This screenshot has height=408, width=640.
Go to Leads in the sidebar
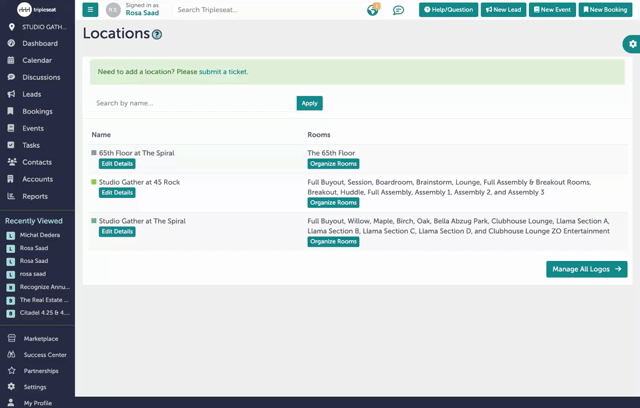pyautogui.click(x=32, y=94)
